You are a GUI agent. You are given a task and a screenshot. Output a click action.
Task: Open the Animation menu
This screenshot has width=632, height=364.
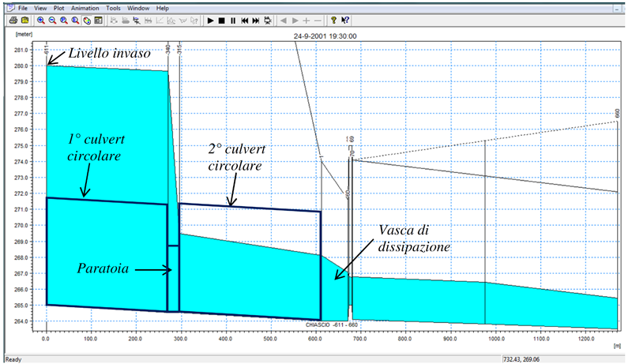[85, 8]
